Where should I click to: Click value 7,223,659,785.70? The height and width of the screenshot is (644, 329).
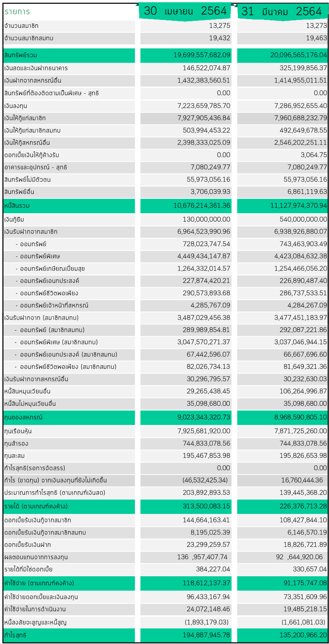tap(204, 106)
